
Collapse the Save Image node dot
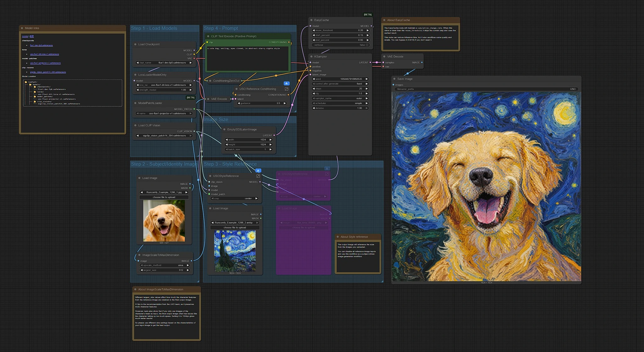click(x=395, y=79)
